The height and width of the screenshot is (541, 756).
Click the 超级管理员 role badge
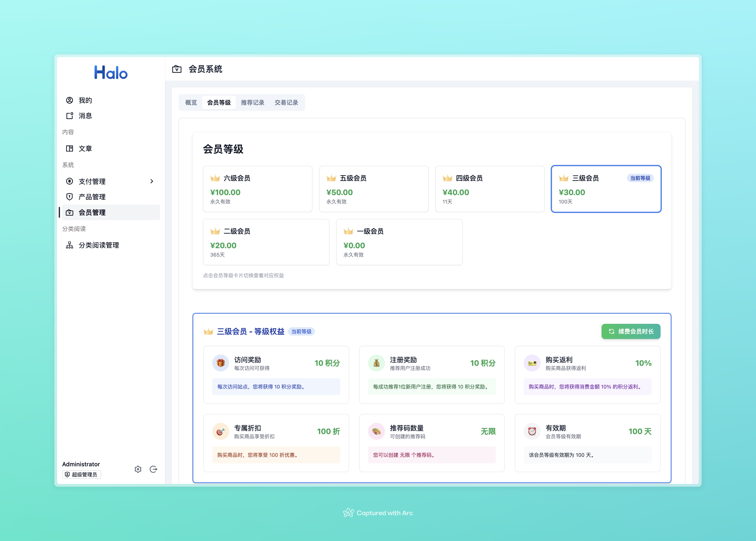tap(81, 474)
